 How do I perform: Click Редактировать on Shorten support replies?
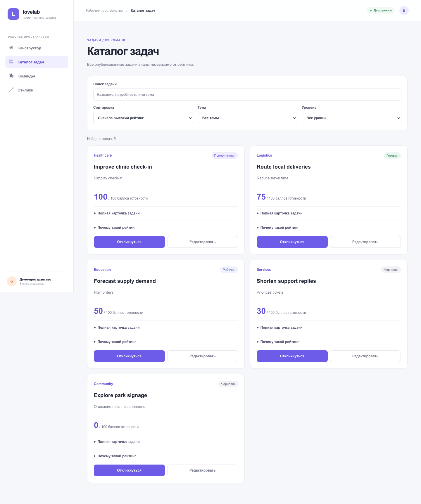click(365, 356)
